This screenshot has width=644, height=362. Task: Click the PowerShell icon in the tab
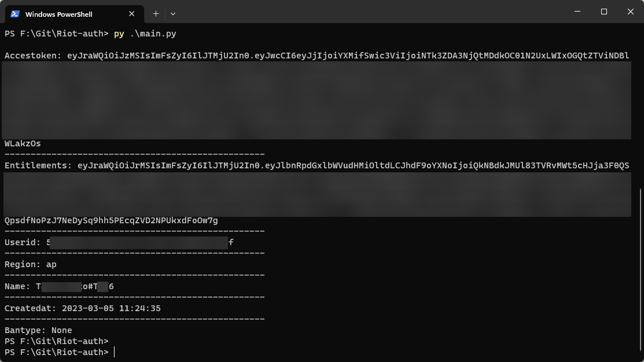[15, 14]
